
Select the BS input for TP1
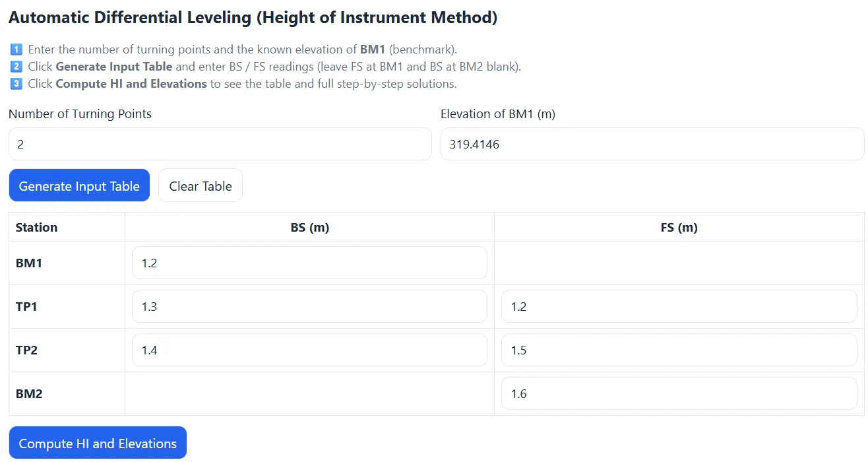pos(309,306)
